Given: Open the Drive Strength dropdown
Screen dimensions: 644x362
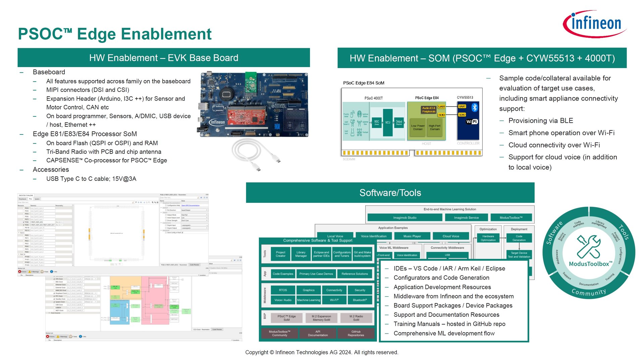Looking at the screenshot, I should click(195, 221).
